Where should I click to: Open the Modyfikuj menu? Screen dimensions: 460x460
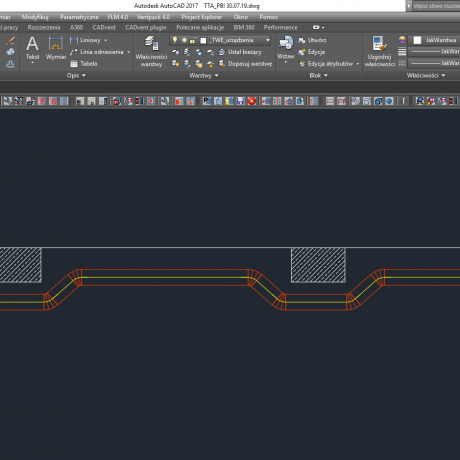[35, 17]
